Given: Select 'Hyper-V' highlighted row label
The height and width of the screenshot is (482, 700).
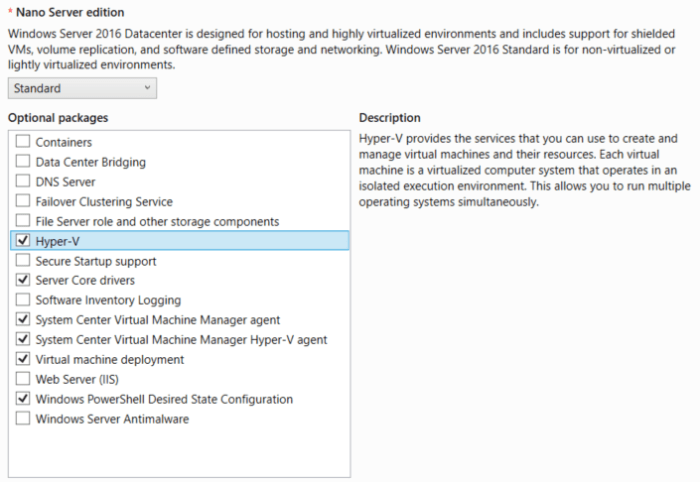Looking at the screenshot, I should pos(58,241).
